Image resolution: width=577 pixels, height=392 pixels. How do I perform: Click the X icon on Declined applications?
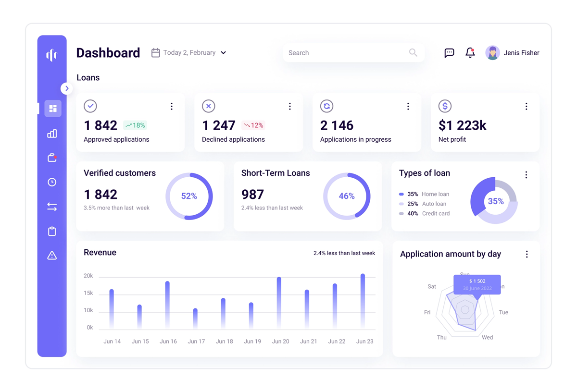tap(208, 106)
